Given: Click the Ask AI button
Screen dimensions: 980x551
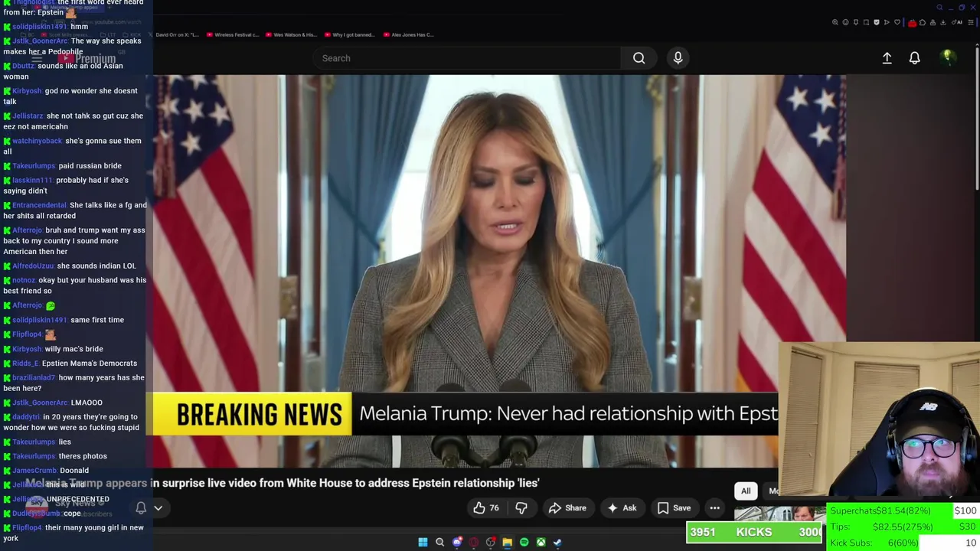Looking at the screenshot, I should [x=622, y=508].
